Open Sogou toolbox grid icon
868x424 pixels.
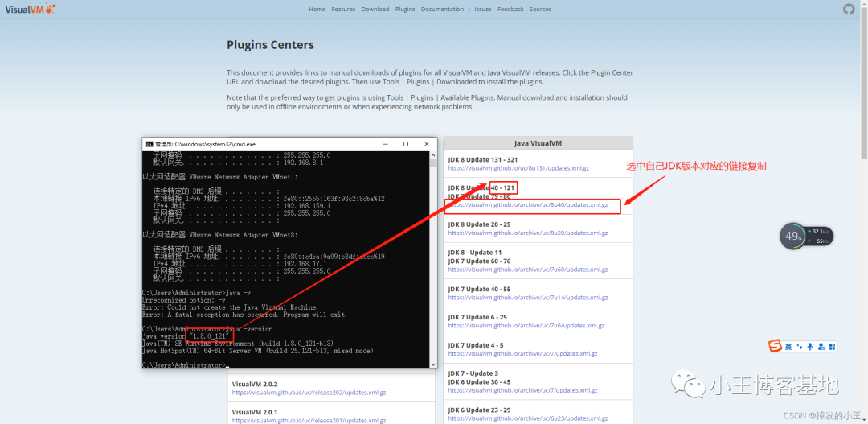click(832, 347)
